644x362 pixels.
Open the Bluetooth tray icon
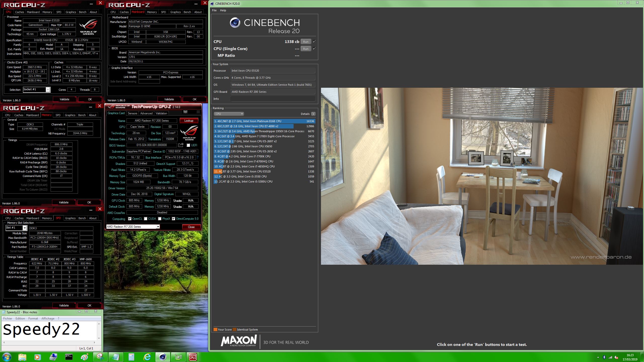(604, 357)
